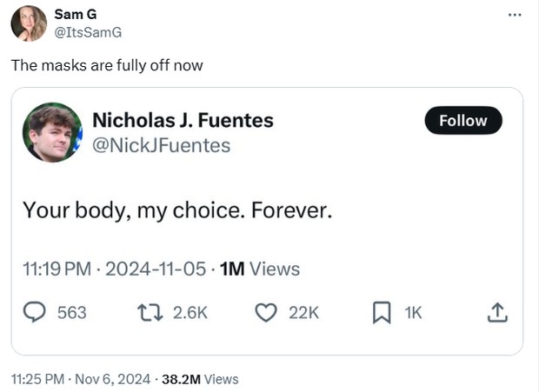Click the Nicholas J. Fuentes display name
Image resolution: width=539 pixels, height=392 pixels.
click(183, 121)
